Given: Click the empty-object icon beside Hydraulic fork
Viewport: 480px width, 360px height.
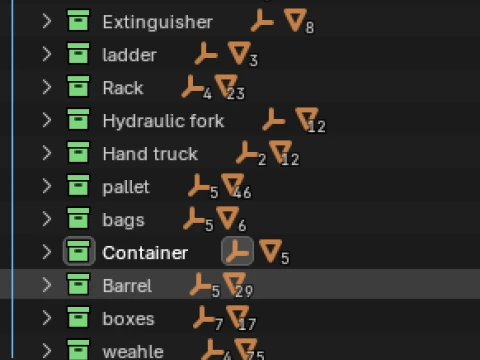Looking at the screenshot, I should 273,119.
